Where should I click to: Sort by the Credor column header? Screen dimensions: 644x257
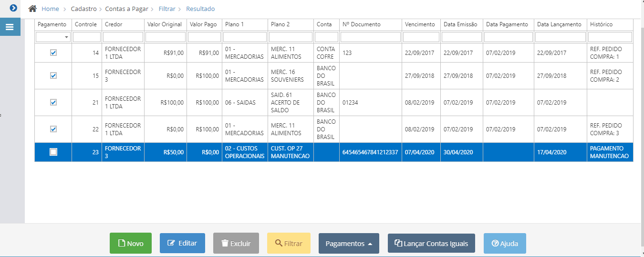coord(123,24)
